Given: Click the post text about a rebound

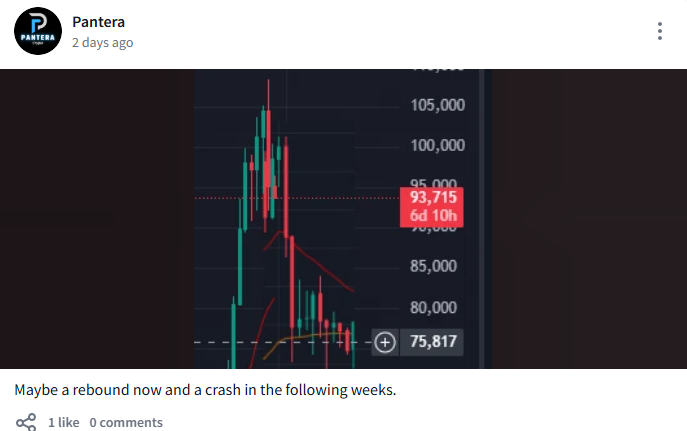Looking at the screenshot, I should (x=205, y=390).
